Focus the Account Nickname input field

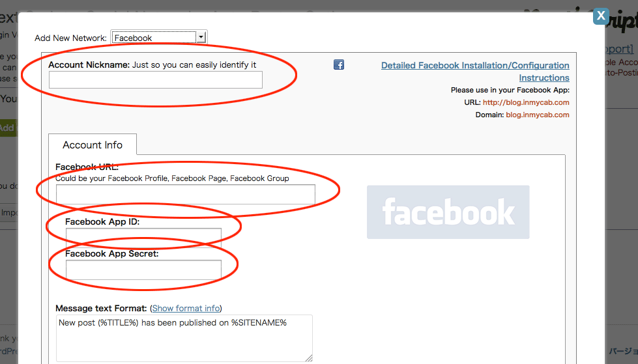point(155,79)
